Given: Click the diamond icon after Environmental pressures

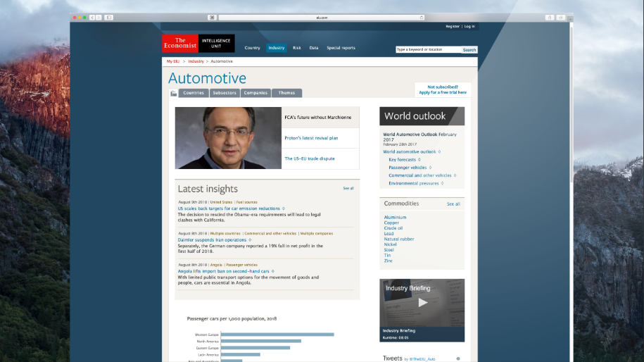Looking at the screenshot, I should pos(442,183).
